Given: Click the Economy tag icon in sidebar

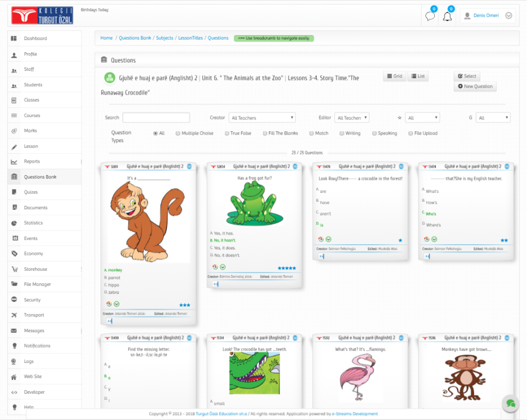Looking at the screenshot, I should point(14,254).
